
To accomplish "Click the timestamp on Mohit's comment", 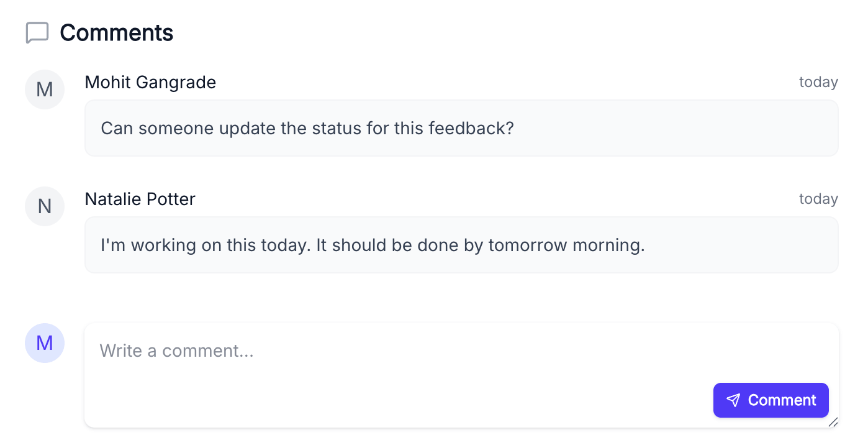I will point(818,82).
